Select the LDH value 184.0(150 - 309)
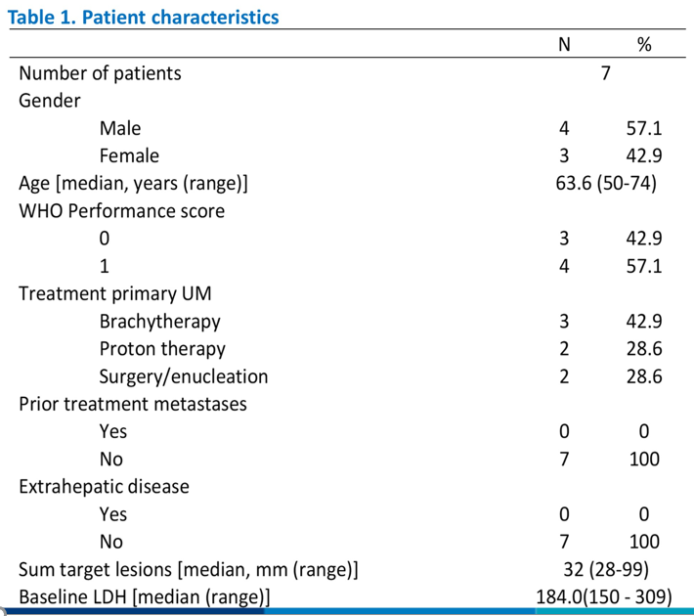The image size is (694, 616). 606,596
